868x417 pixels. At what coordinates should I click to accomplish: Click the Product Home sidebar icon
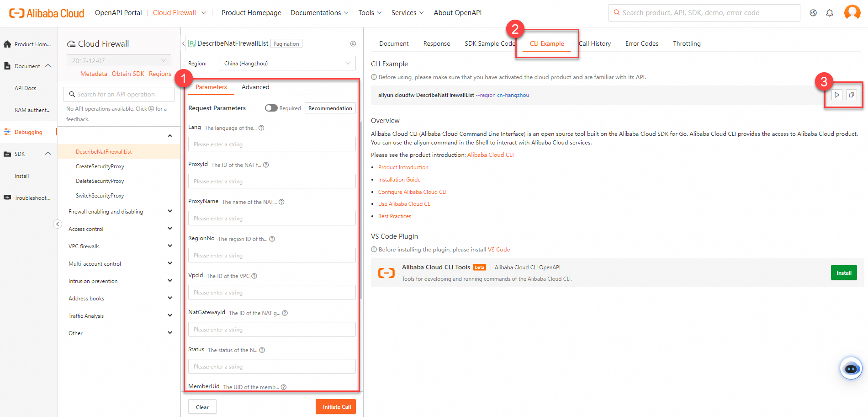coord(7,44)
